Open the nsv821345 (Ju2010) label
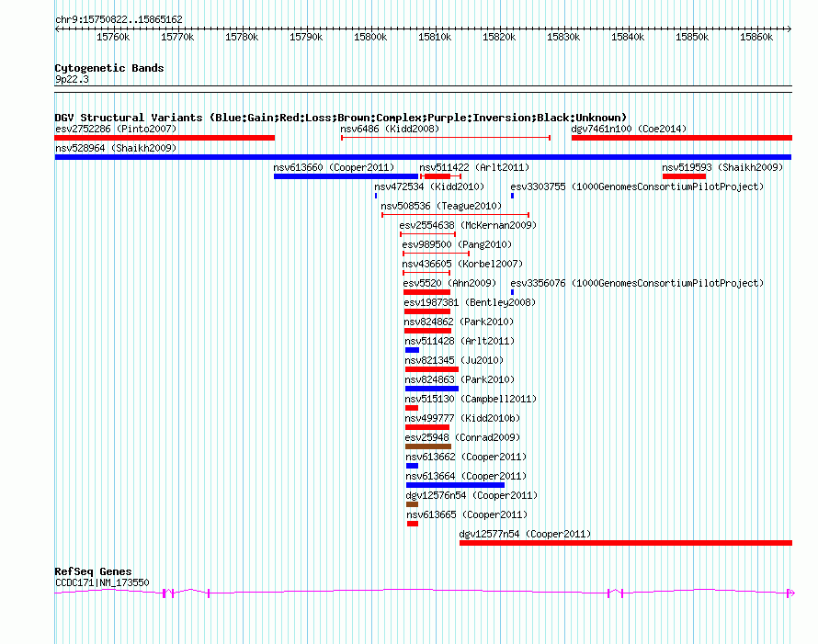This screenshot has height=644, width=818. [454, 360]
